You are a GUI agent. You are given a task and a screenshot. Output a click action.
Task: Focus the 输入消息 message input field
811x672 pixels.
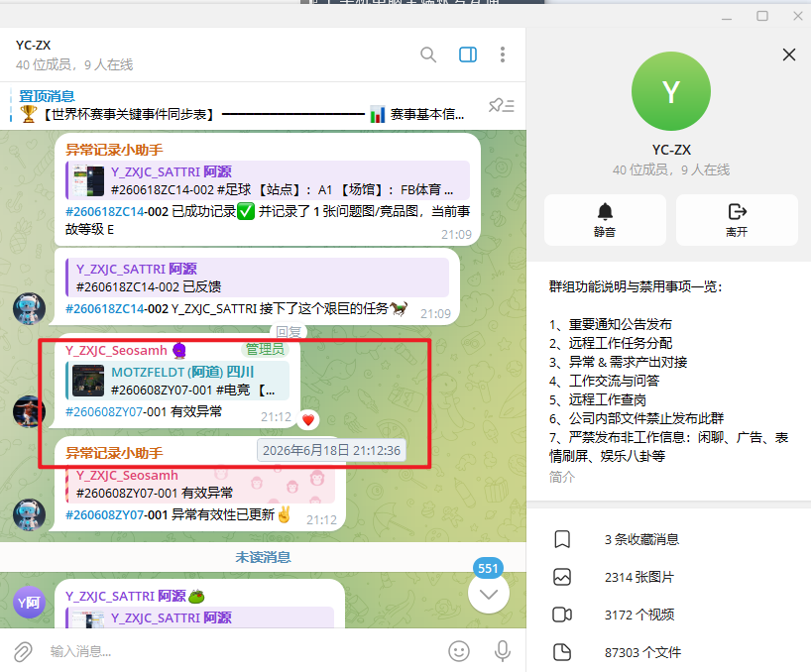pyautogui.click(x=241, y=651)
